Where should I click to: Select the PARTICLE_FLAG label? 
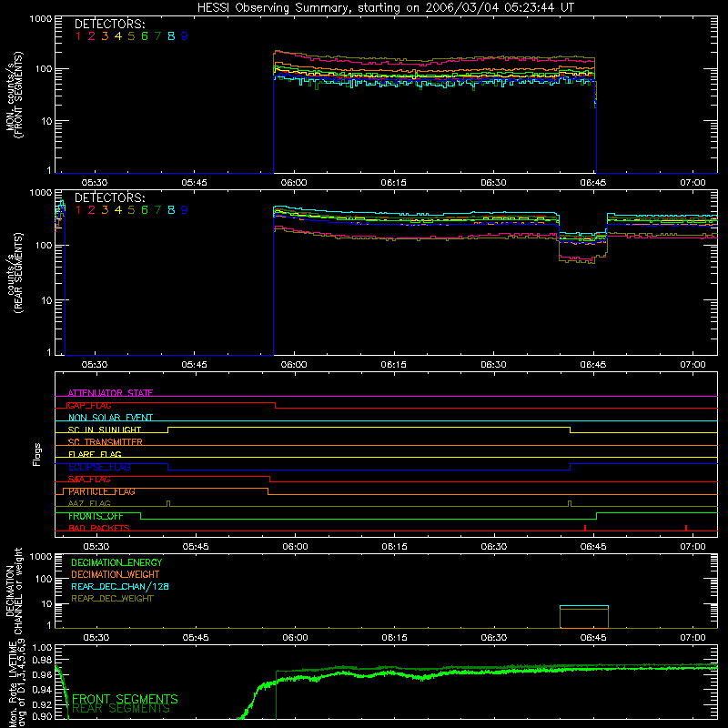(x=102, y=491)
